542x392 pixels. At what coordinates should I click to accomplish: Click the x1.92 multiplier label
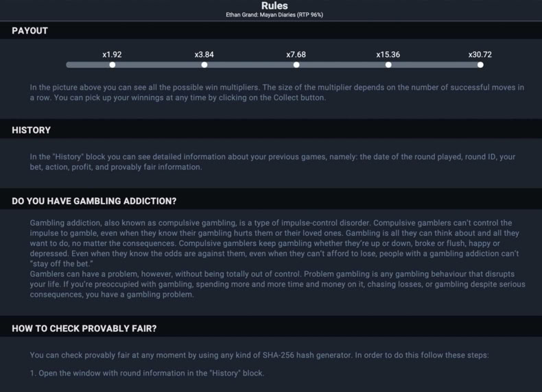[x=112, y=55]
